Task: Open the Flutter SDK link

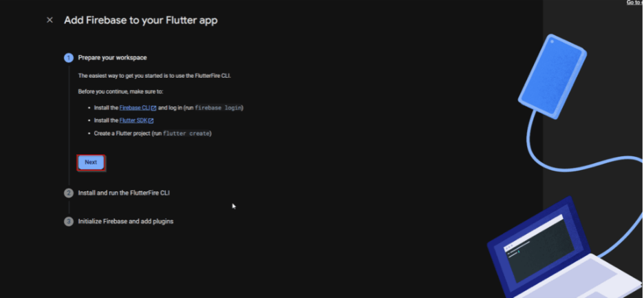Action: click(133, 121)
